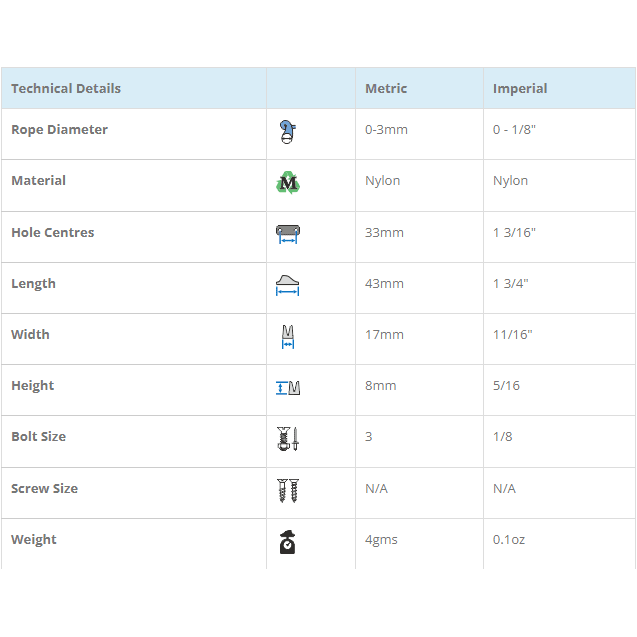
Task: Select the Rope Diameter row label
Action: pos(59,130)
